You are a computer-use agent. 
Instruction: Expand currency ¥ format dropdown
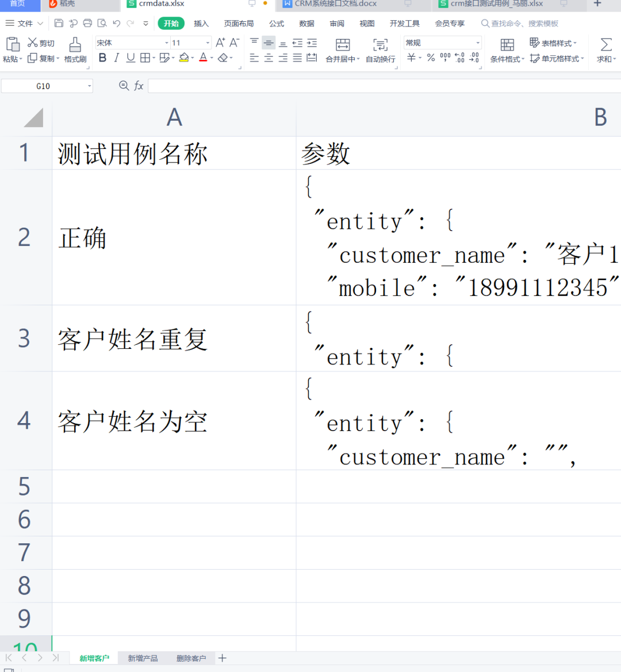(420, 58)
